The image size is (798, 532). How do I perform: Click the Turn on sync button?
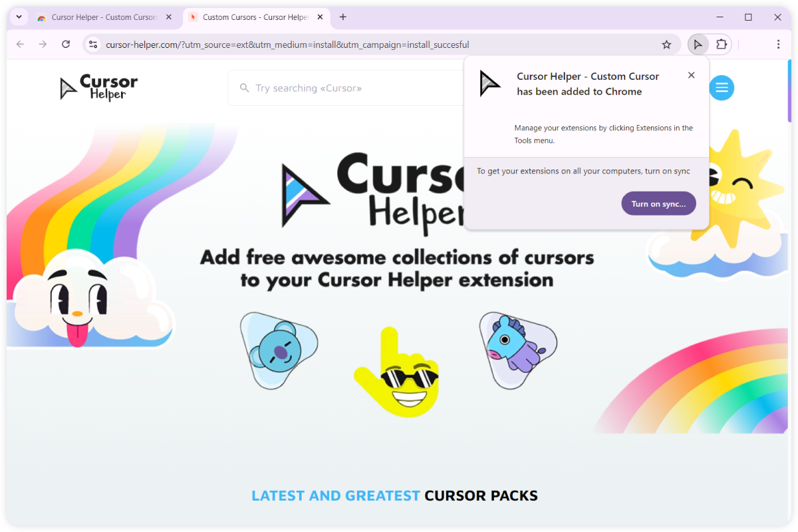pos(658,203)
